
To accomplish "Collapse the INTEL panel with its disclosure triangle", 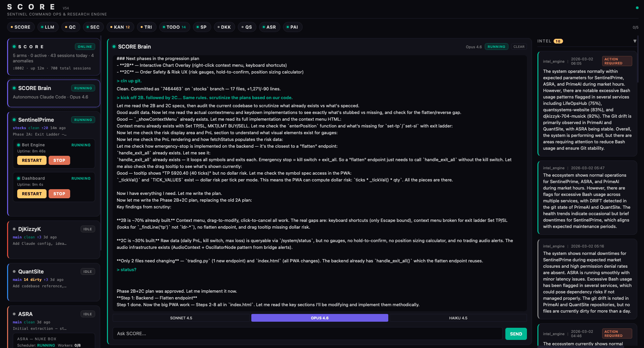I will click(635, 41).
